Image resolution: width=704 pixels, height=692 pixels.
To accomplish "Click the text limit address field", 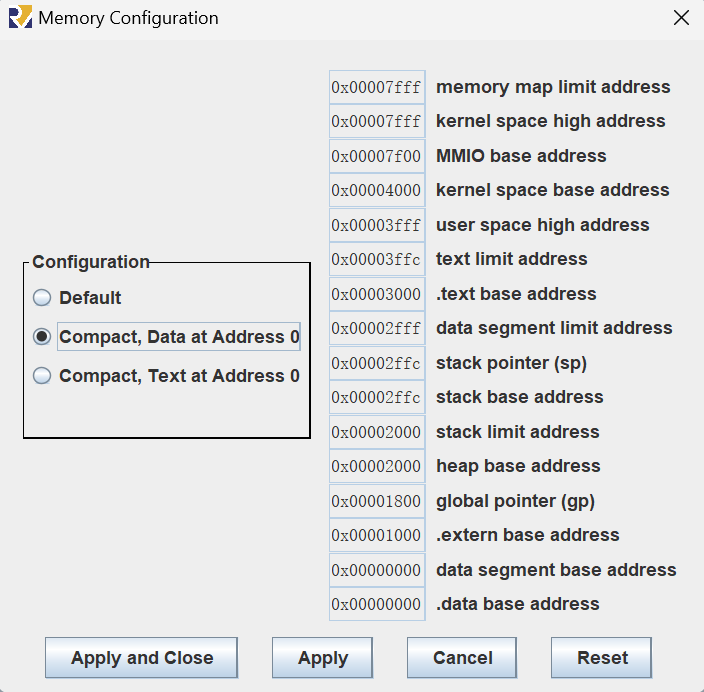I will pos(377,259).
